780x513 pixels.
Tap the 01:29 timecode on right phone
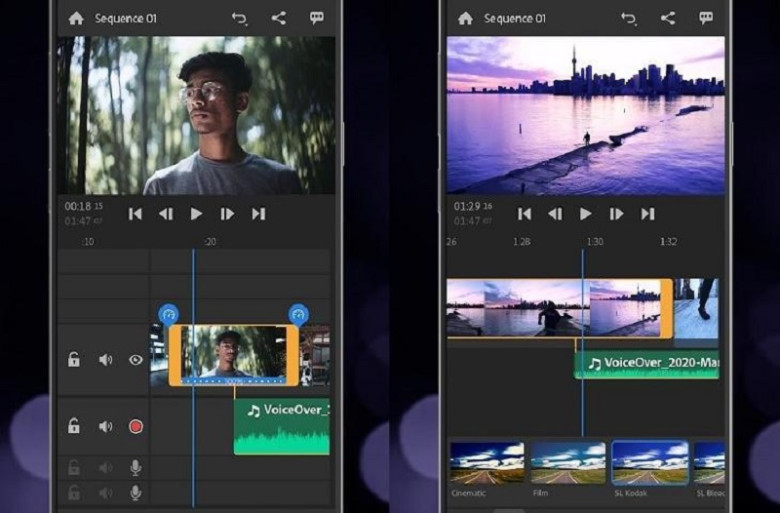point(473,206)
